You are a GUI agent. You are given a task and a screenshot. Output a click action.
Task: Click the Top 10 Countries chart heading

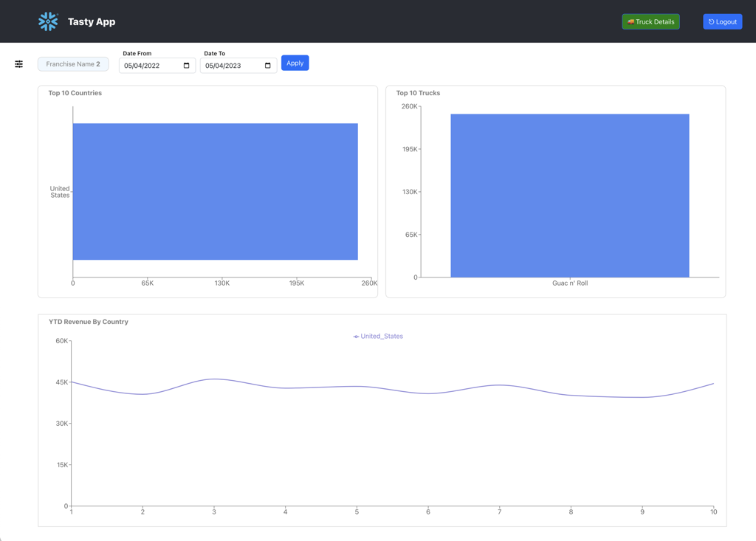coord(75,93)
